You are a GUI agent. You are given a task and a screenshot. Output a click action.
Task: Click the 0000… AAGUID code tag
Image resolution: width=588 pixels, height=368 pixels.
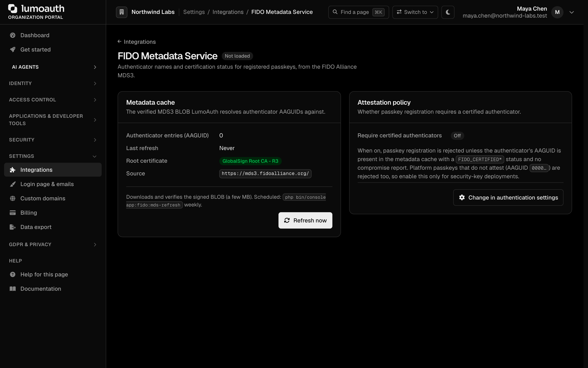point(539,168)
